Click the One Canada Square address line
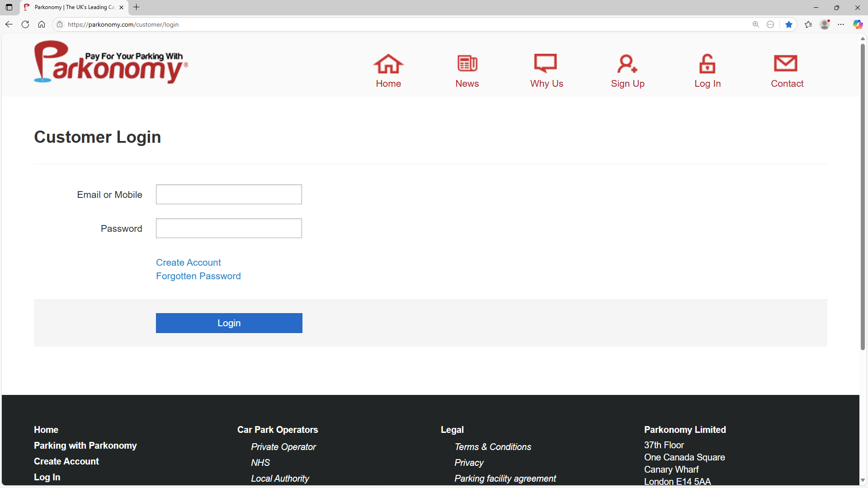This screenshot has width=868, height=488. coord(684,457)
